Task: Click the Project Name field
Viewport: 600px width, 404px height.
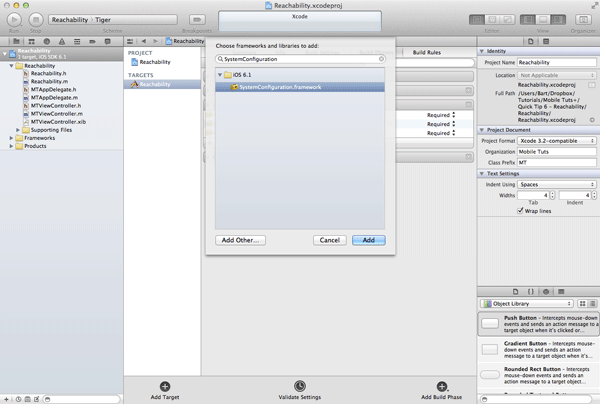Action: pos(557,62)
